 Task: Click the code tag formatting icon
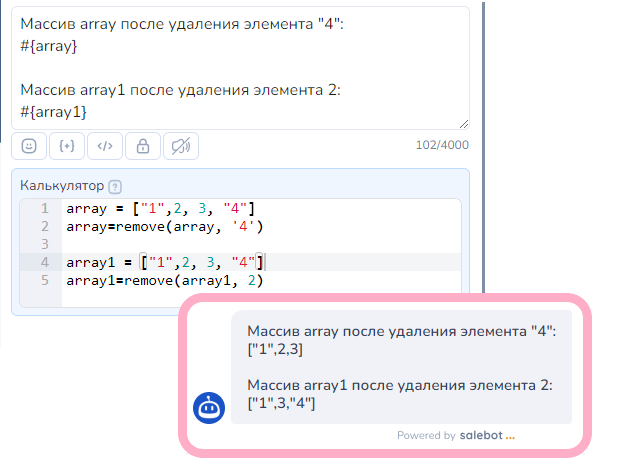(105, 146)
